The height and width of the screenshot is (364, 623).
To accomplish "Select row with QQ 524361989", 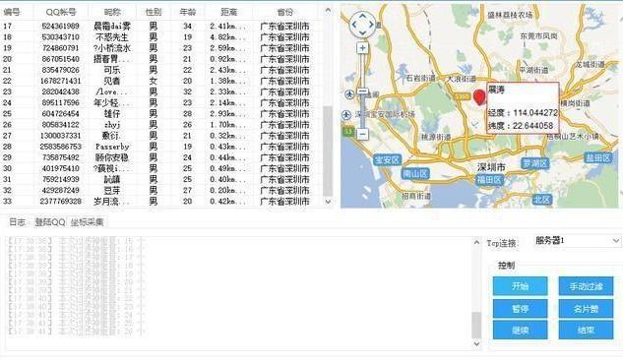I will 158,27.
